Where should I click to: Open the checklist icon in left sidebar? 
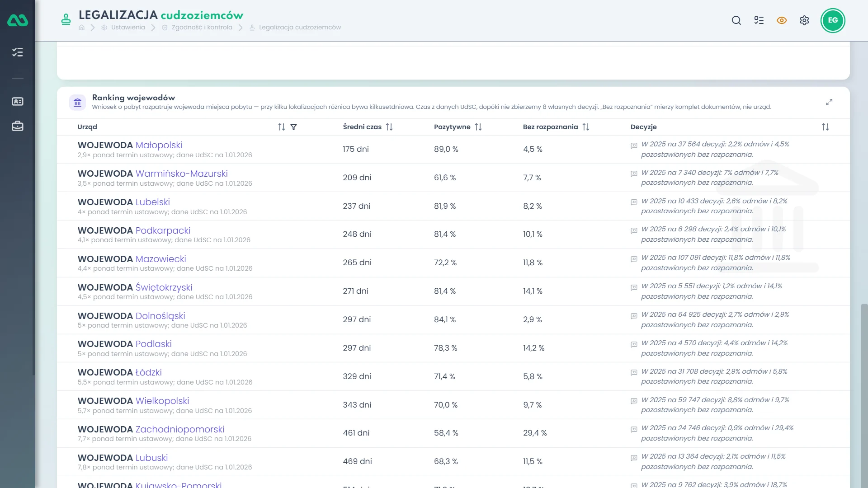tap(18, 52)
